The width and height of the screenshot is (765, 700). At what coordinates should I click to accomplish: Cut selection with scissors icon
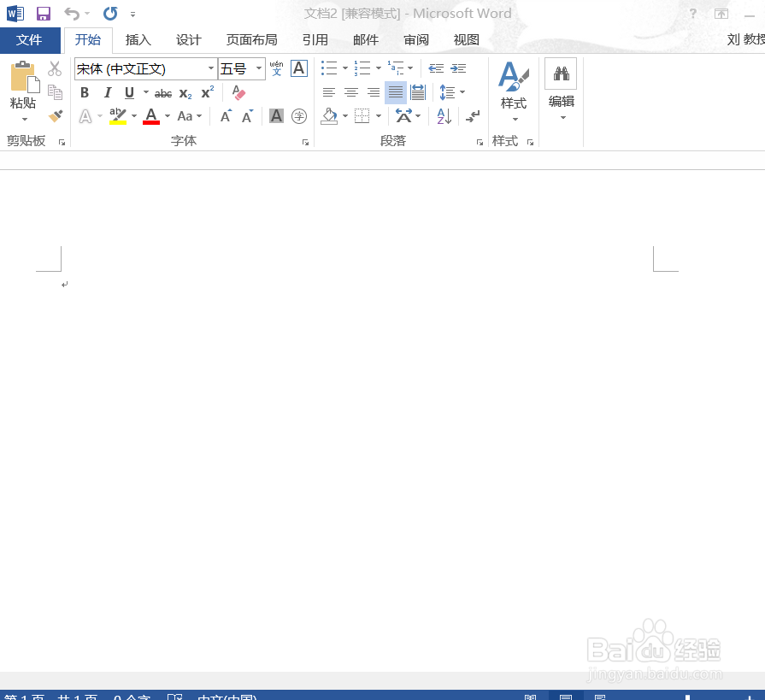[55, 68]
